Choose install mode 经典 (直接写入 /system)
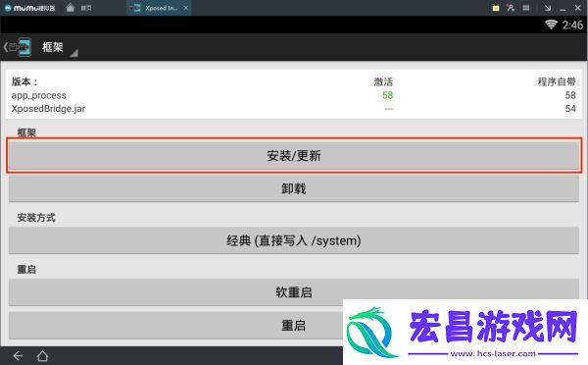Screen dimensions: 588x365 pyautogui.click(x=294, y=240)
